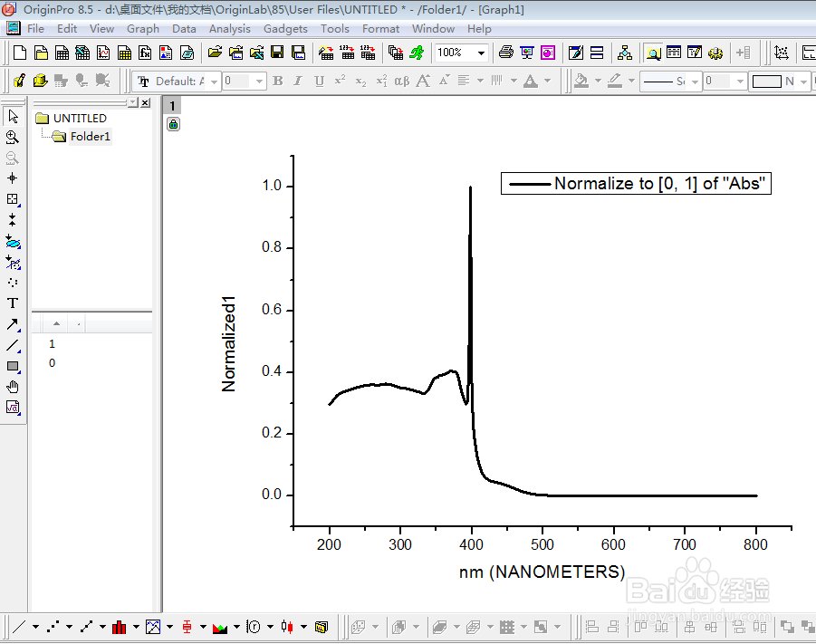Toggle Bold text formatting

click(278, 81)
